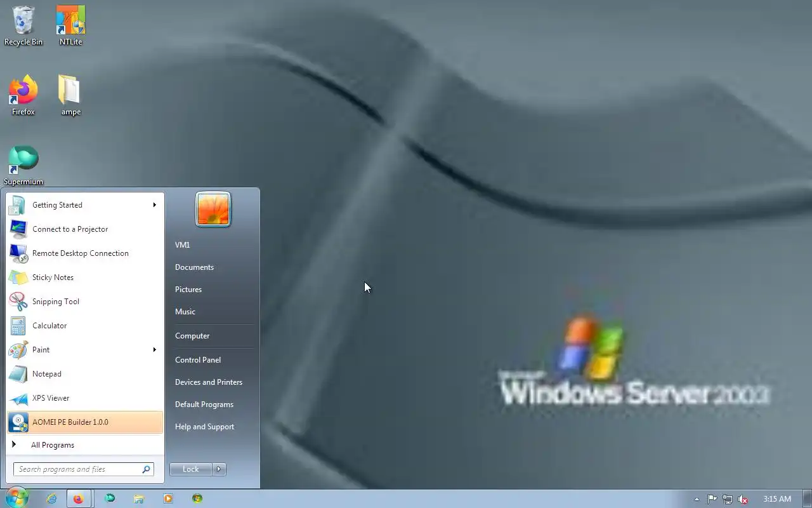Screen dimensions: 812x508
Task: Open Internet Explorer from the taskbar
Action: tap(51, 498)
